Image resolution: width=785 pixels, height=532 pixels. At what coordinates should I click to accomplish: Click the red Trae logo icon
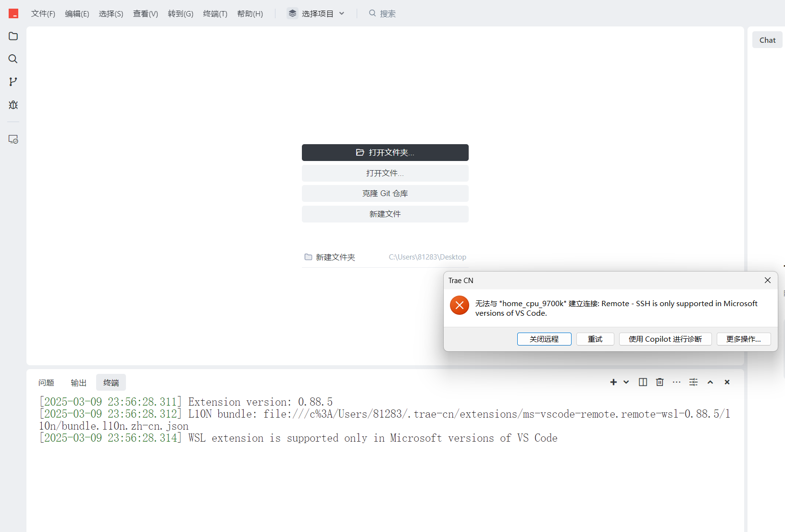pyautogui.click(x=13, y=13)
